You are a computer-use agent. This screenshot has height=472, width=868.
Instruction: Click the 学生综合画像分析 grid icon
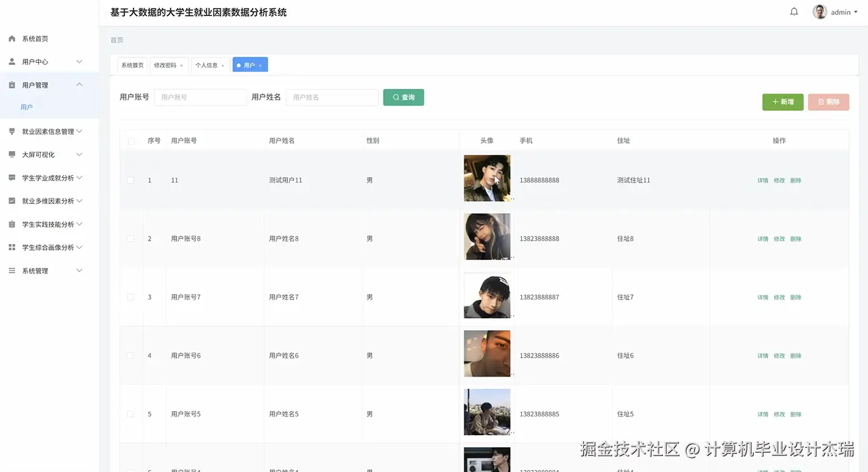pos(11,247)
